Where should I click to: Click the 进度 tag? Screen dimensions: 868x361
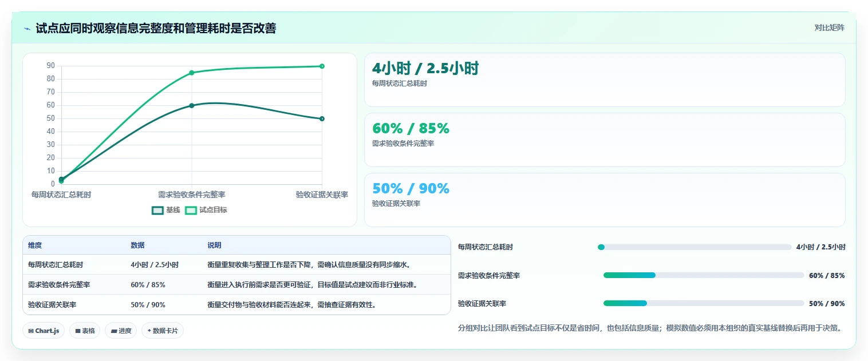pos(121,331)
